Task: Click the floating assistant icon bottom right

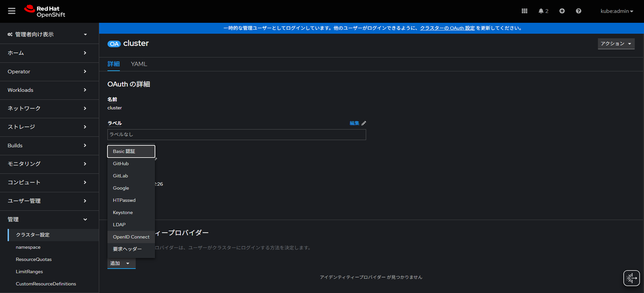Action: point(631,278)
